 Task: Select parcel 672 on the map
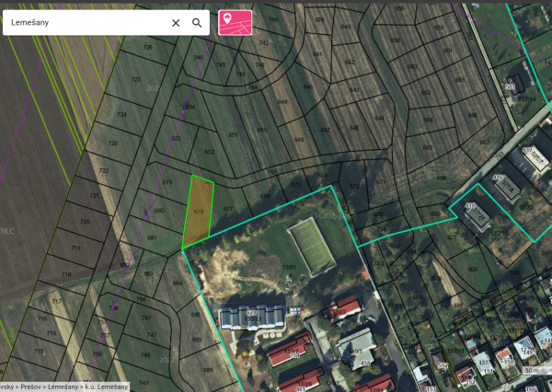[354, 186]
